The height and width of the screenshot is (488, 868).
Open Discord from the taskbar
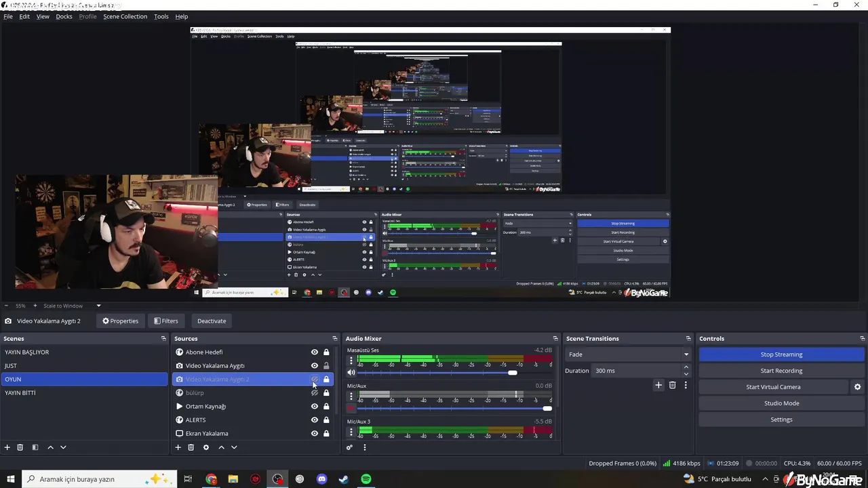[322, 479]
